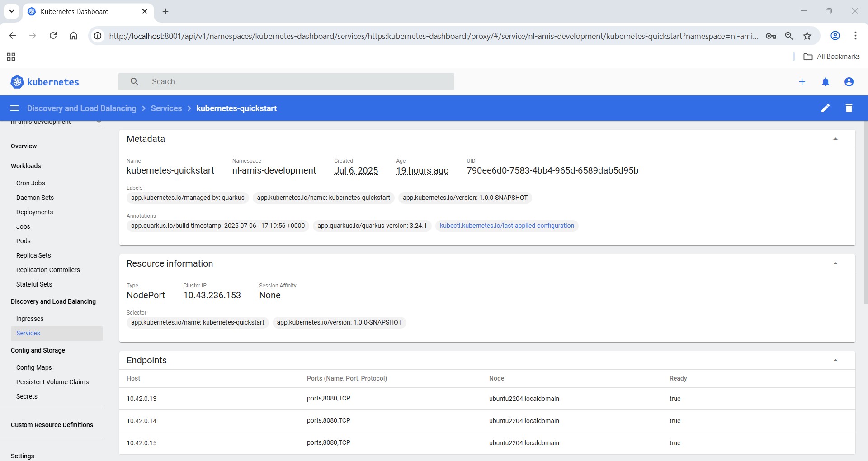Select Pods in the Workloads sidebar
Viewport: 868px width, 461px height.
pyautogui.click(x=24, y=241)
